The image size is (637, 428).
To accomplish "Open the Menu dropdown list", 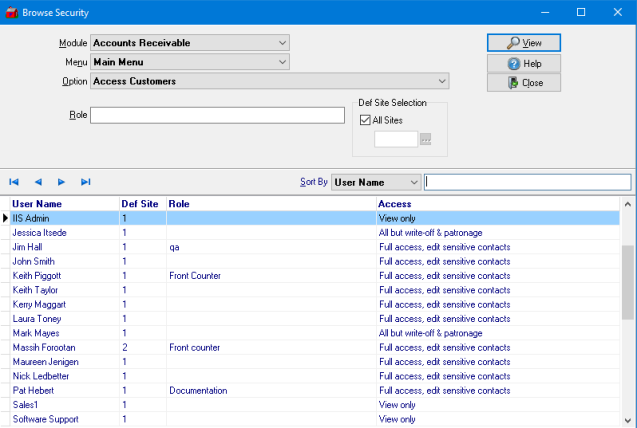I will click(x=282, y=62).
